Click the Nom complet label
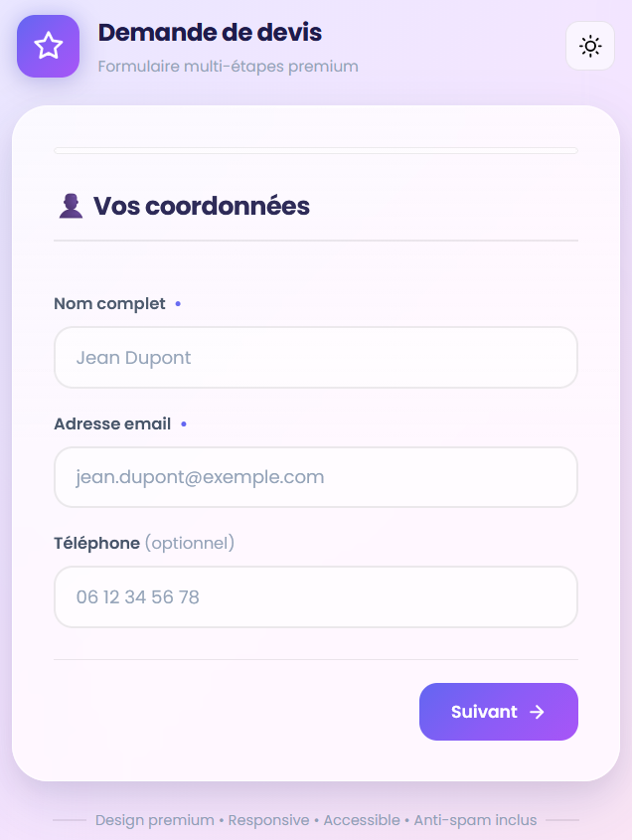 click(x=109, y=304)
